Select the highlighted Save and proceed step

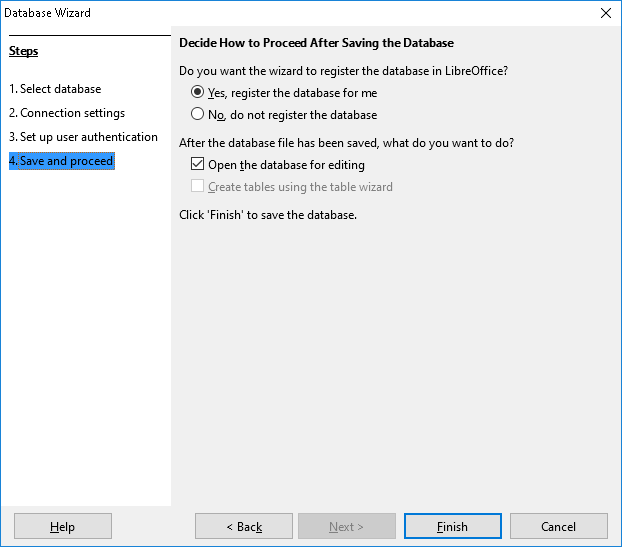62,161
